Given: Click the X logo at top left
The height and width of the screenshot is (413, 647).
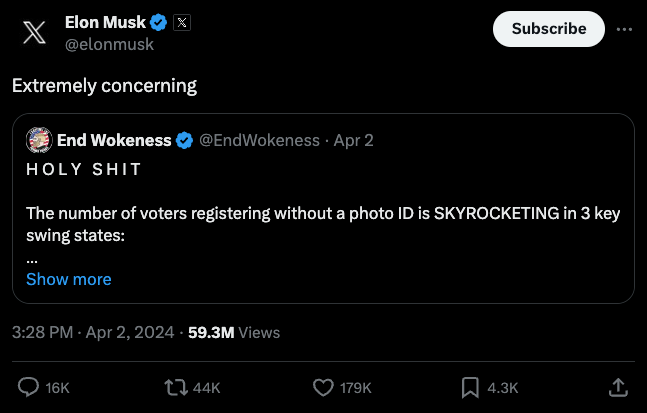Looking at the screenshot, I should point(34,32).
